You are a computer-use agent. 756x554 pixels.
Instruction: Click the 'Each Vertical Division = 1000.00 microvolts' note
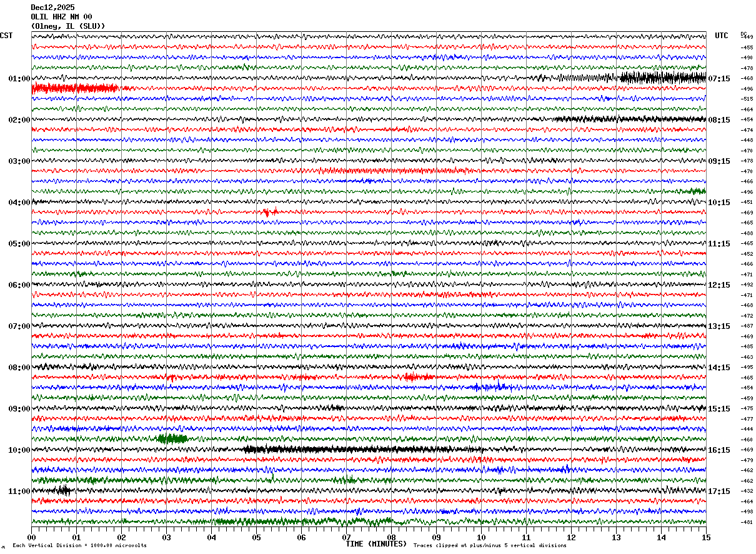click(79, 545)
